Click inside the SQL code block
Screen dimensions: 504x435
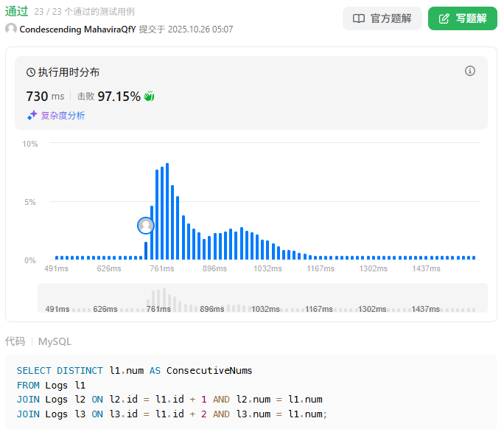point(251,392)
